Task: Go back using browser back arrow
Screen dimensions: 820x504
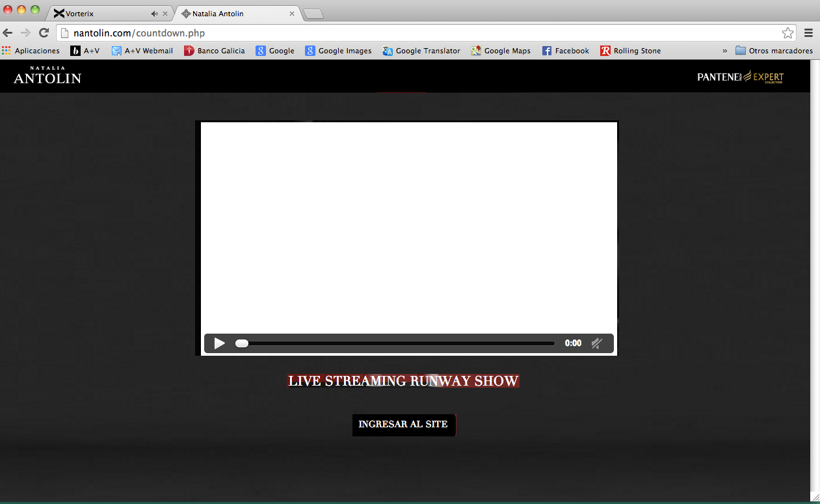Action: (x=8, y=33)
